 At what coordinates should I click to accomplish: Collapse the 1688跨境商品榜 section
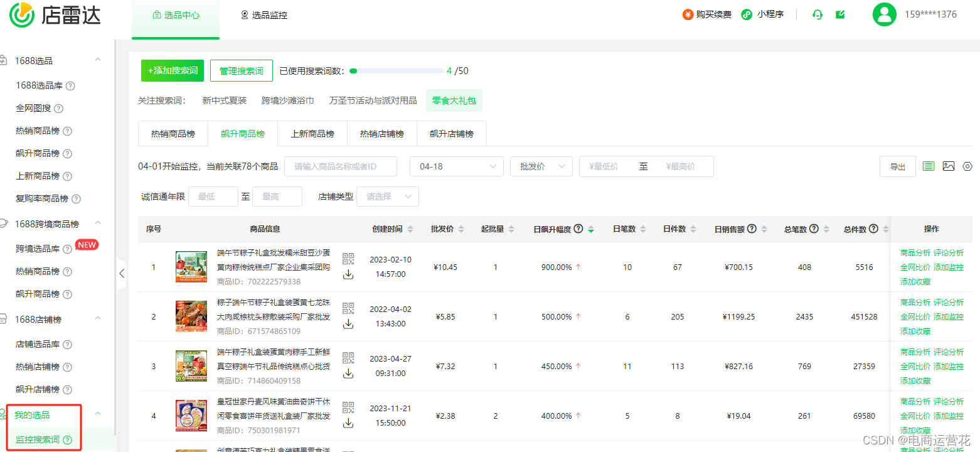pyautogui.click(x=98, y=223)
